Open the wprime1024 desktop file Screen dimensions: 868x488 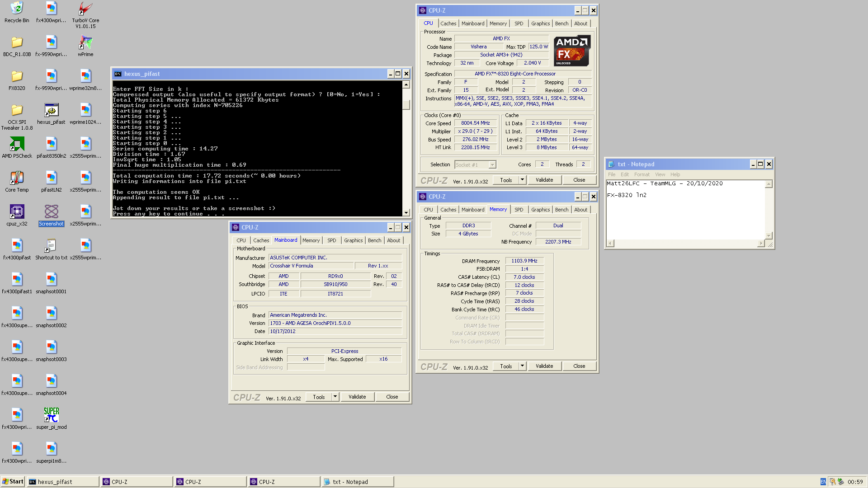pos(85,114)
